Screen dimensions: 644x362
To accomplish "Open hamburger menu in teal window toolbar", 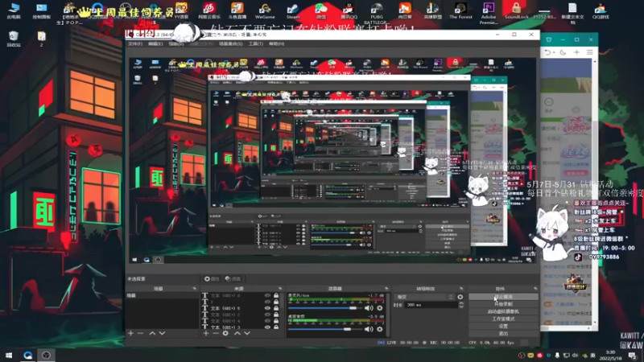I will point(590,52).
